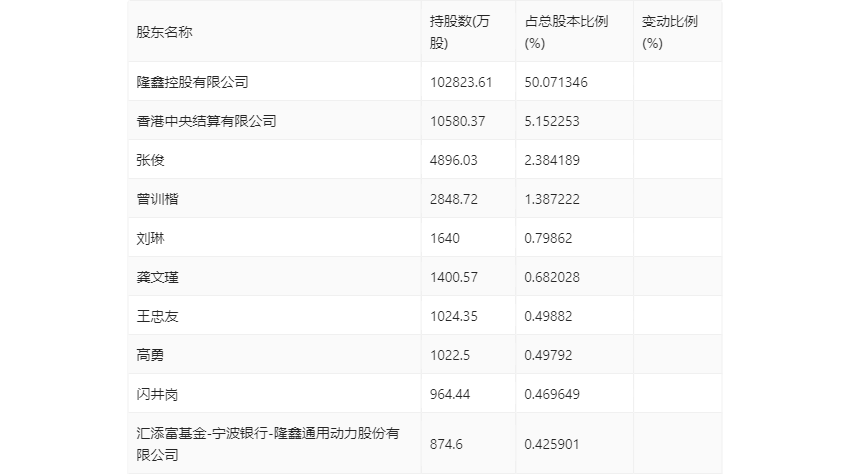Select shareholder 龚文瑾

pos(157,277)
